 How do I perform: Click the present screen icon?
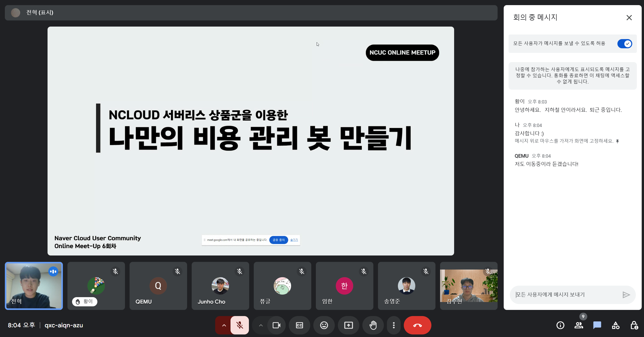click(348, 325)
